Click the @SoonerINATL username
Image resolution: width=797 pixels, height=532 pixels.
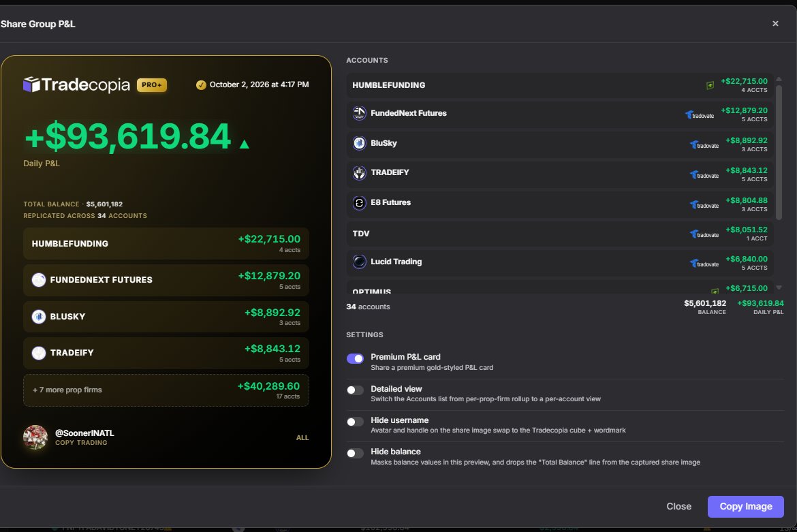pos(84,433)
